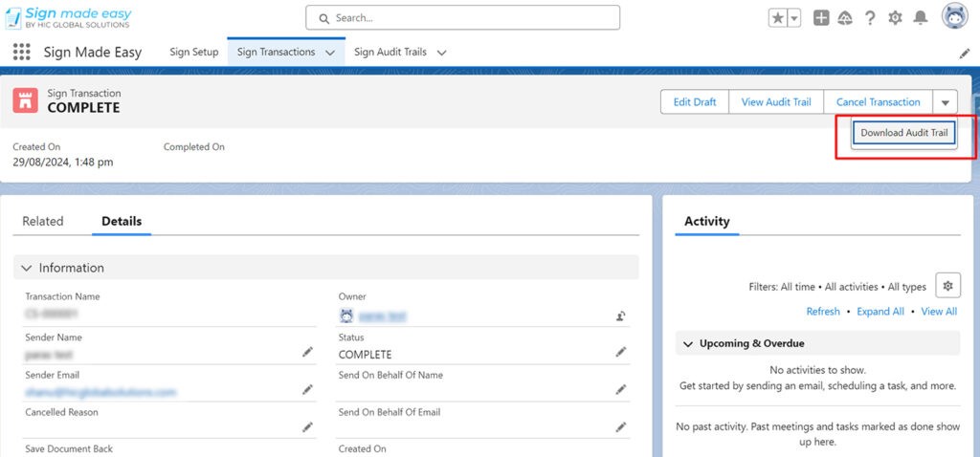Choose Download Audit Trail menu item
Viewport: 980px width, 457px height.
point(903,133)
